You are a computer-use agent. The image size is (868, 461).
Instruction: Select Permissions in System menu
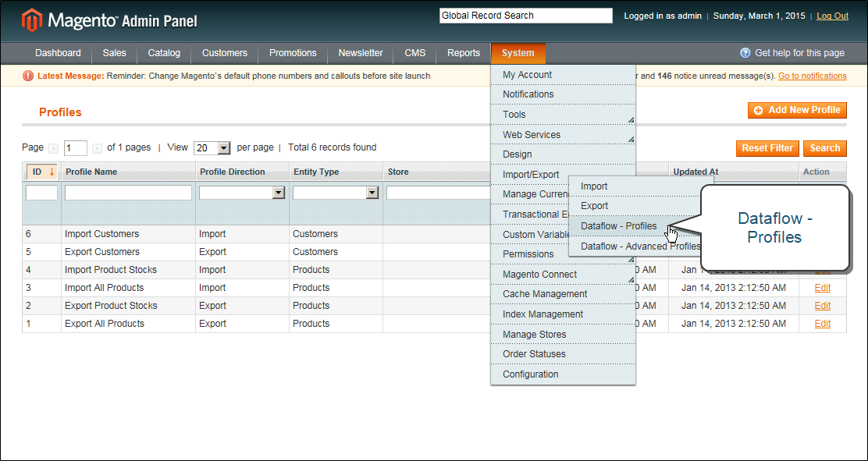(x=530, y=254)
